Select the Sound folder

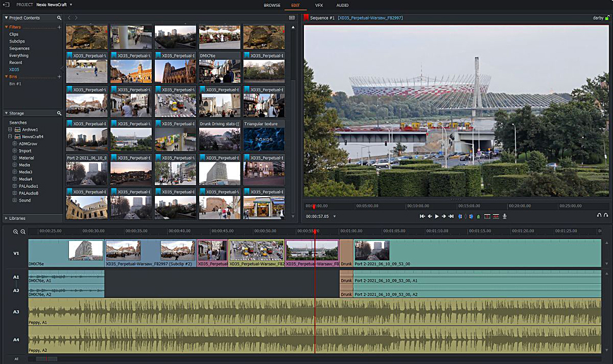coord(25,200)
